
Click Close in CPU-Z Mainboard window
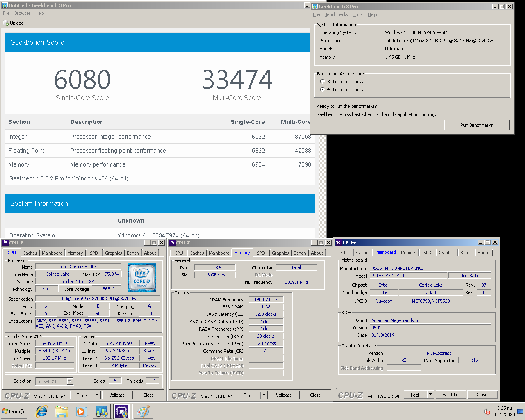click(482, 395)
